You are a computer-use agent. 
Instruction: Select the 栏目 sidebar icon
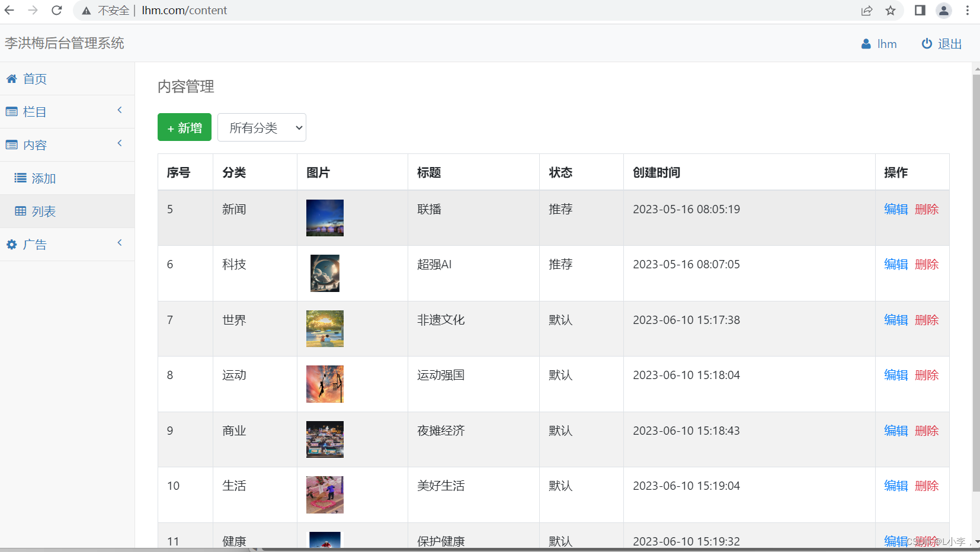click(x=11, y=111)
